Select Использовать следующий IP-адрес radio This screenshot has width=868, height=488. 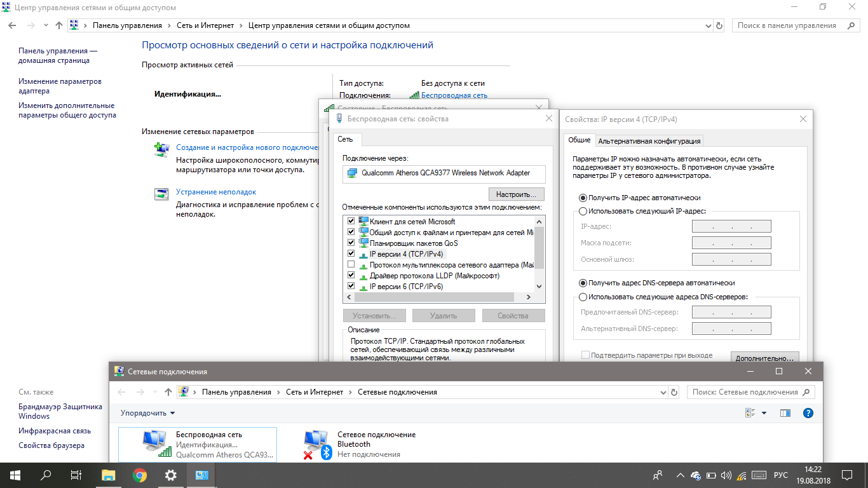tap(583, 210)
